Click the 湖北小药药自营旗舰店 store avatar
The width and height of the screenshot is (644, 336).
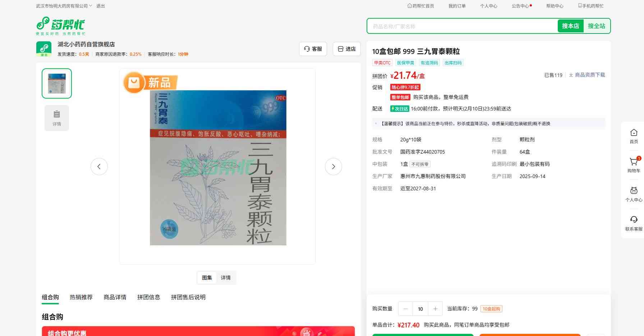click(44, 49)
